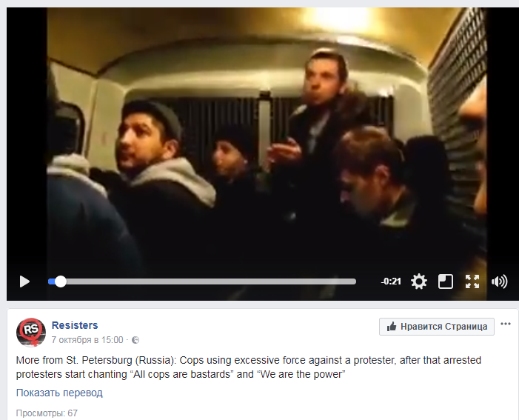Play the video
Viewport: 519px width, 420px height.
(24, 281)
